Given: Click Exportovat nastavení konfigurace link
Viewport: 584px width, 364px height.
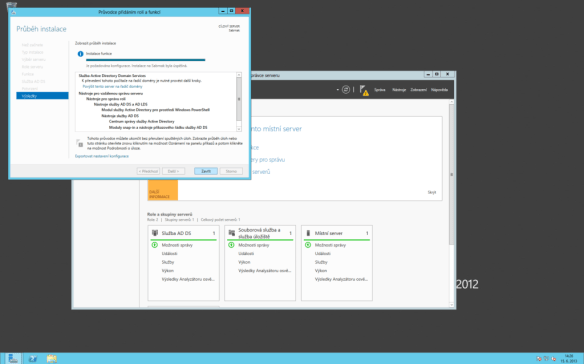Looking at the screenshot, I should (x=102, y=156).
